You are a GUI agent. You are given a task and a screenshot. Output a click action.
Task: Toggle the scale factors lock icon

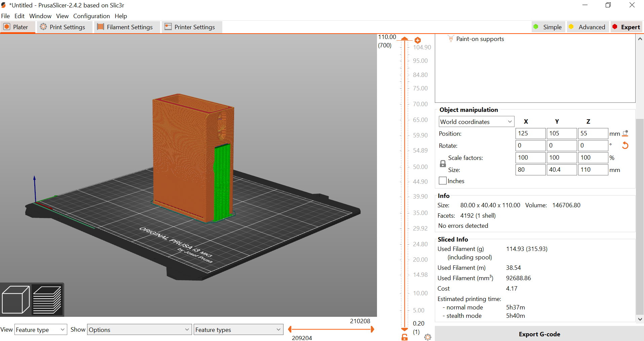click(x=443, y=164)
